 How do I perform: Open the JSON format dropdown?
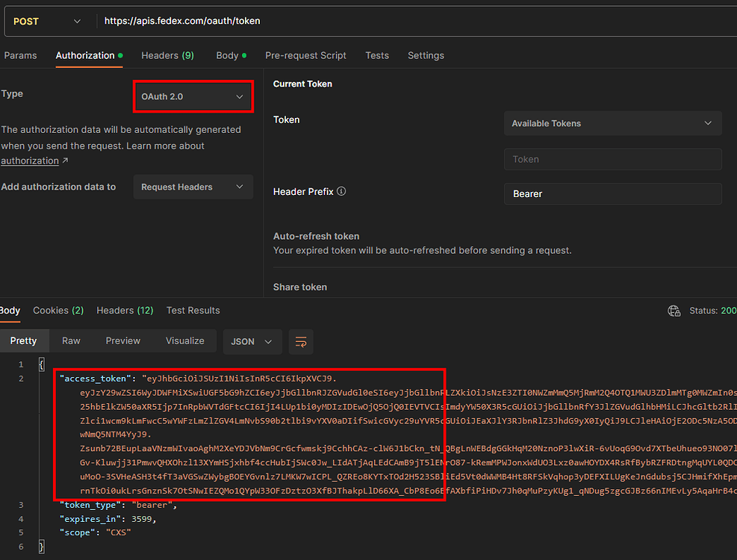[x=252, y=341]
